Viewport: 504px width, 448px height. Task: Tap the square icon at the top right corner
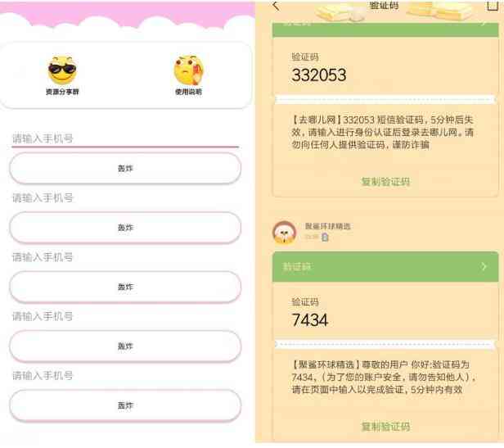493,5
